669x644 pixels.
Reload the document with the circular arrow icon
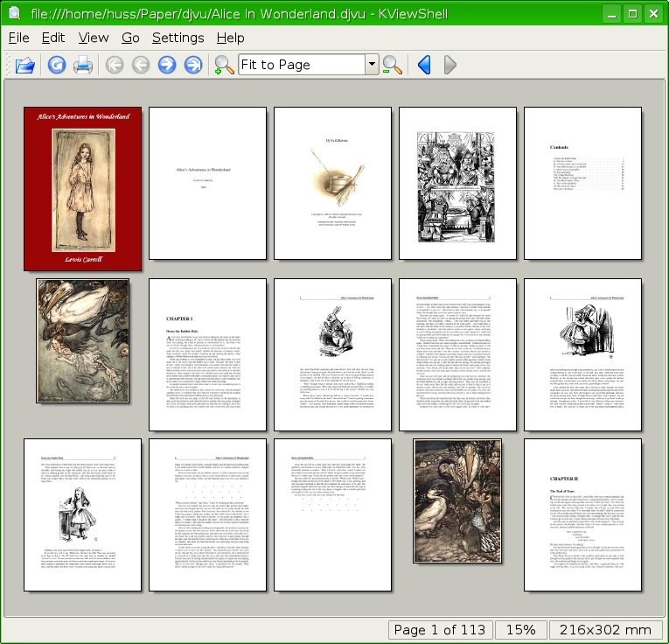[x=57, y=66]
